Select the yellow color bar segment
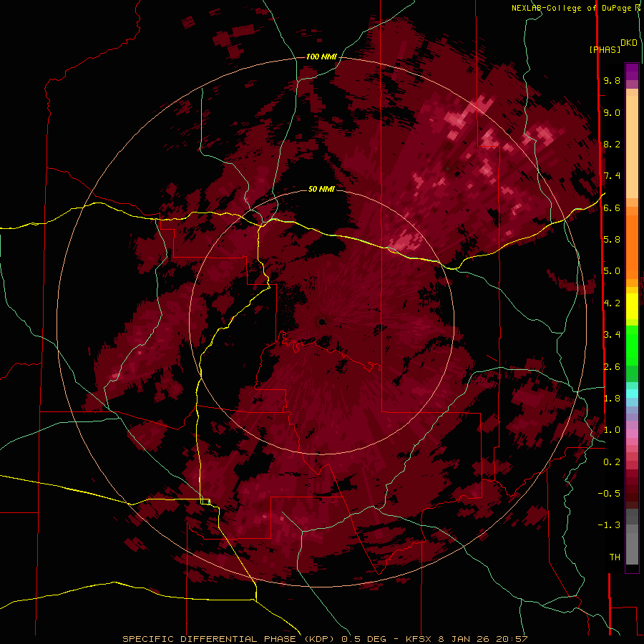 [x=632, y=306]
